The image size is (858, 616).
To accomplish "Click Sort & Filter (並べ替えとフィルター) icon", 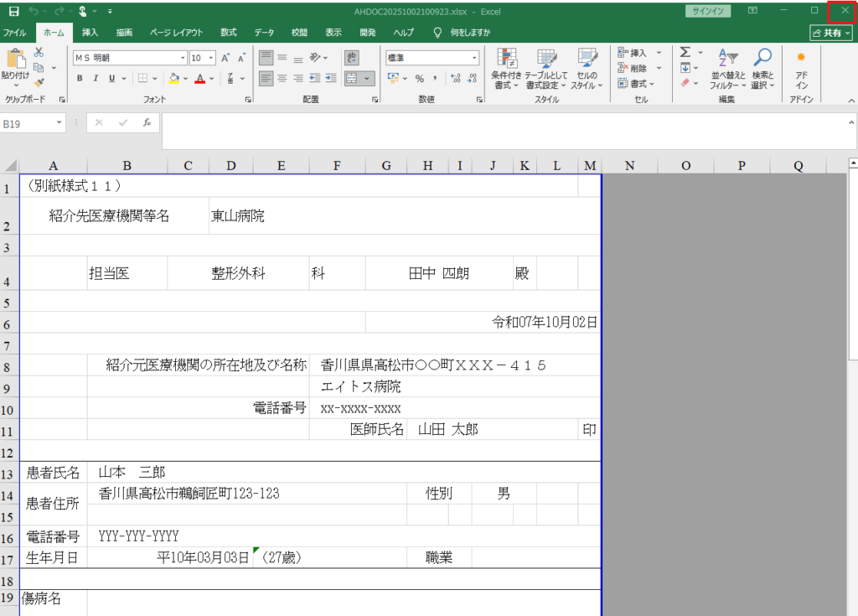I will (727, 68).
